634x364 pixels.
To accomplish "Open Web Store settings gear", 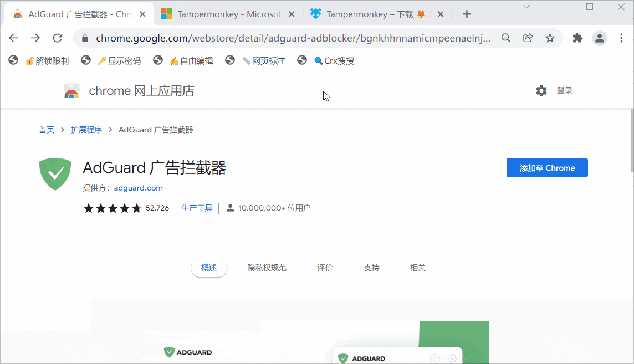I will point(541,91).
